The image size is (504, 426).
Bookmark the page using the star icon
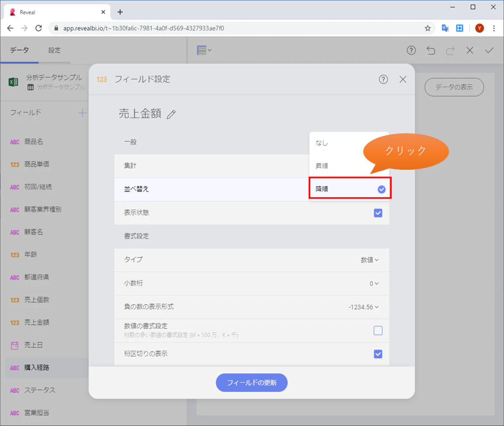tap(428, 28)
